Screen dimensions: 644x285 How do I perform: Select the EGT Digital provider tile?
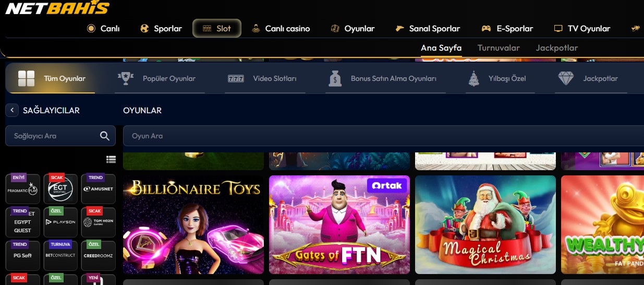tap(60, 189)
